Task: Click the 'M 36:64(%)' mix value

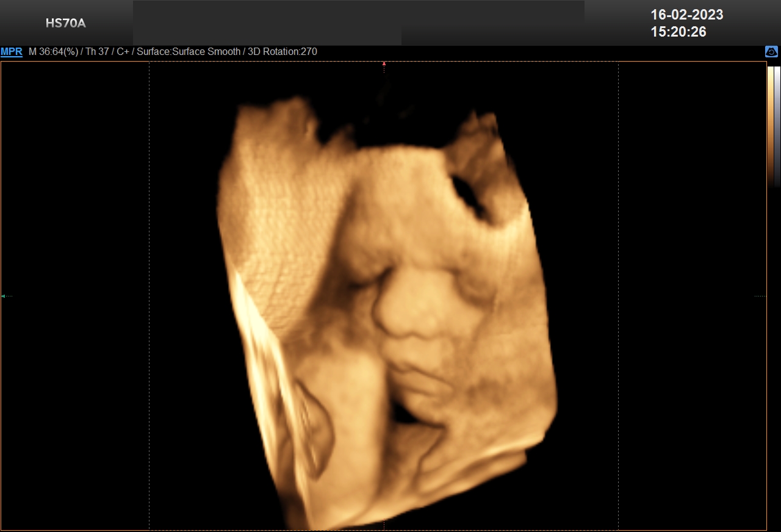Action: (x=54, y=52)
